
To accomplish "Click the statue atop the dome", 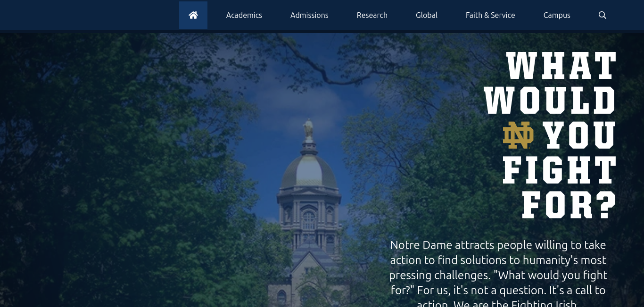I will 308,128.
